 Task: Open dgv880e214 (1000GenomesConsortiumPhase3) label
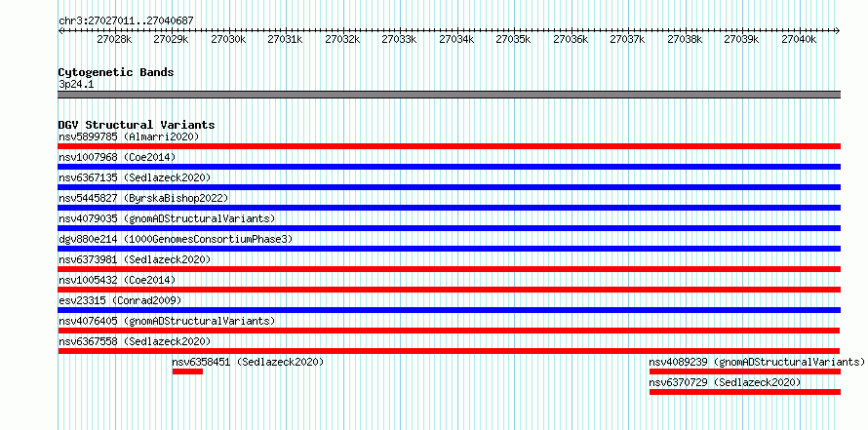(176, 239)
